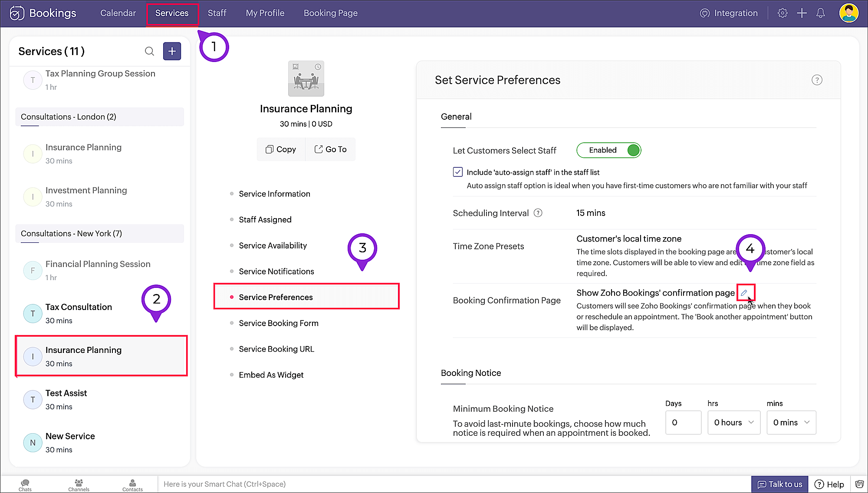868x493 pixels.
Task: Toggle Let Customers Select Staff switch
Action: [608, 150]
